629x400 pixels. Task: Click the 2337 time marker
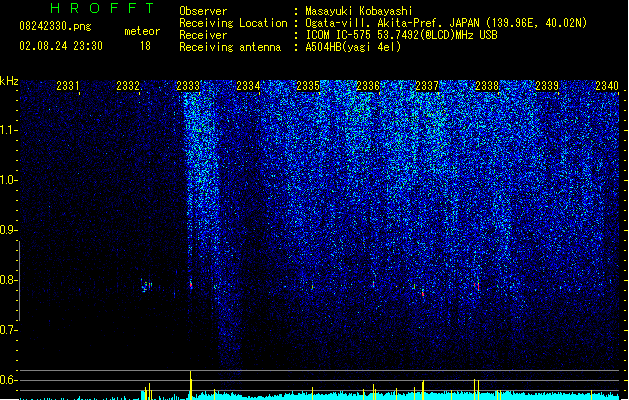click(427, 86)
